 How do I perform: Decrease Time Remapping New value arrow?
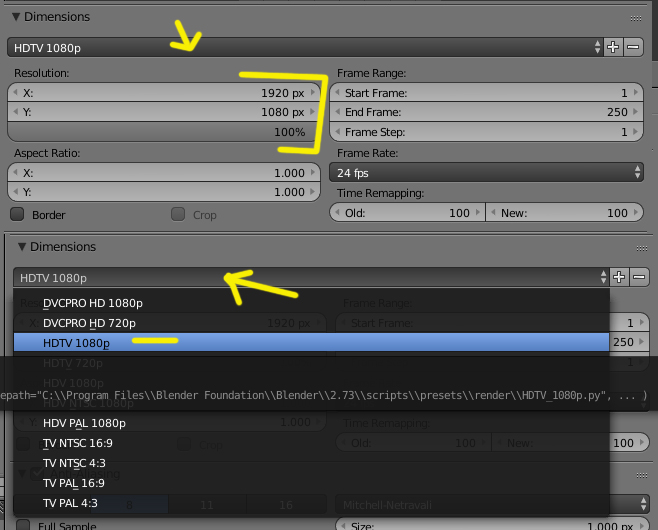pos(494,212)
